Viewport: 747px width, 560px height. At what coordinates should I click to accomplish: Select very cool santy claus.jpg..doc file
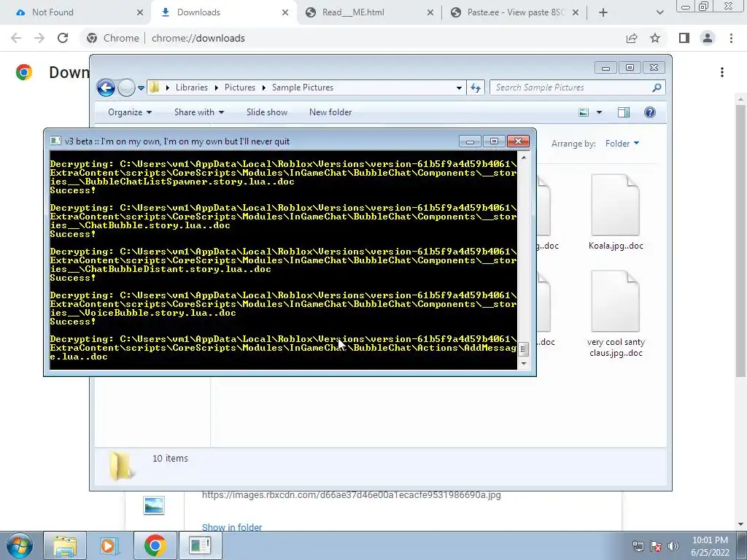(616, 314)
